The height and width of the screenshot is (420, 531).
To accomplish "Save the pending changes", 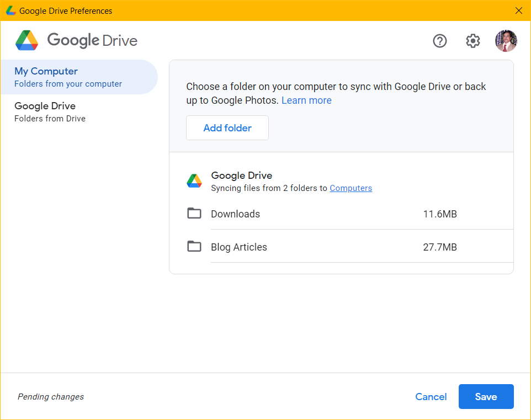I will click(486, 397).
